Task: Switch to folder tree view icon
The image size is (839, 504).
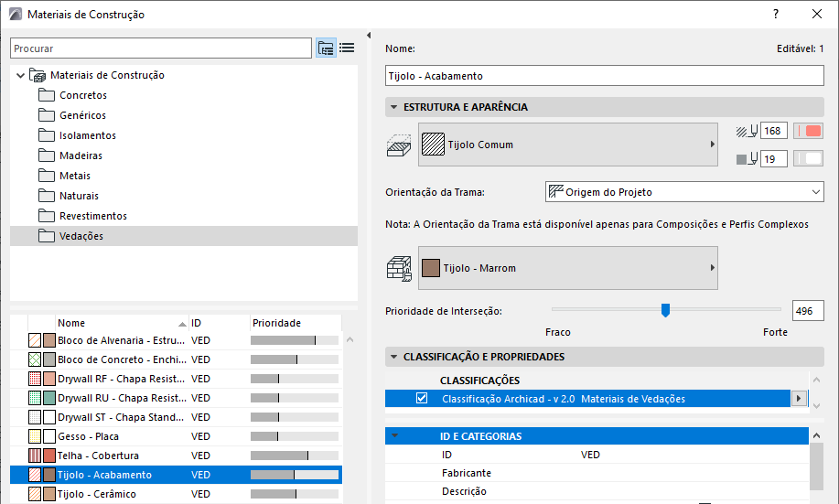Action: tap(326, 48)
